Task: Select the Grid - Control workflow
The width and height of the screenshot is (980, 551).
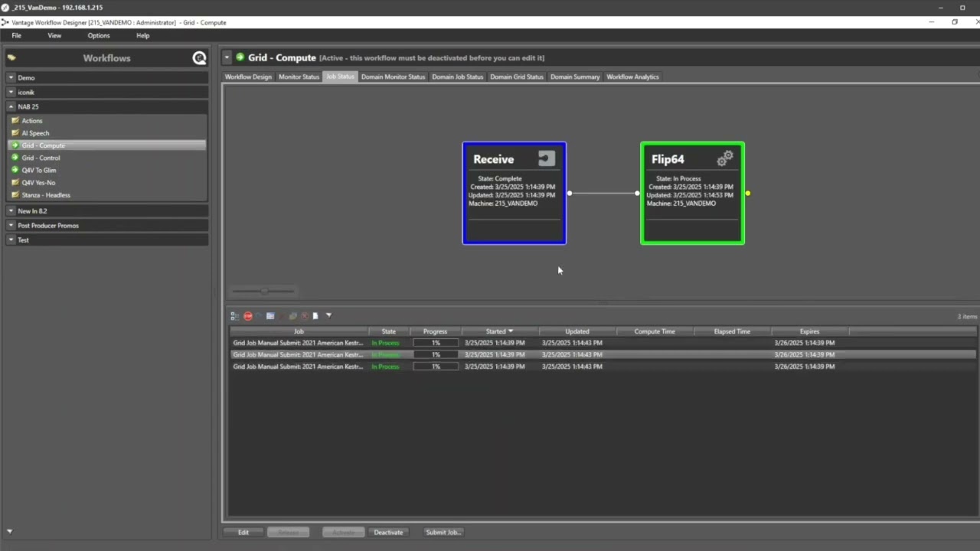Action: pos(107,158)
